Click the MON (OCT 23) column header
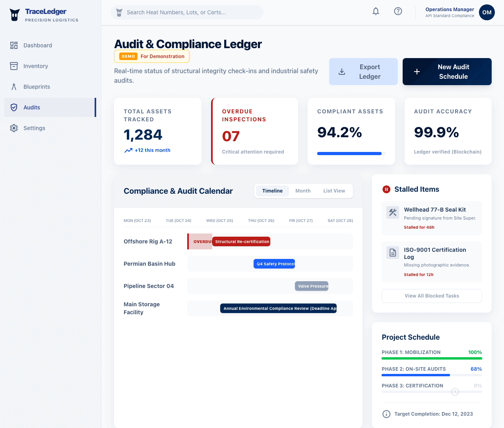The height and width of the screenshot is (428, 504). tap(137, 220)
